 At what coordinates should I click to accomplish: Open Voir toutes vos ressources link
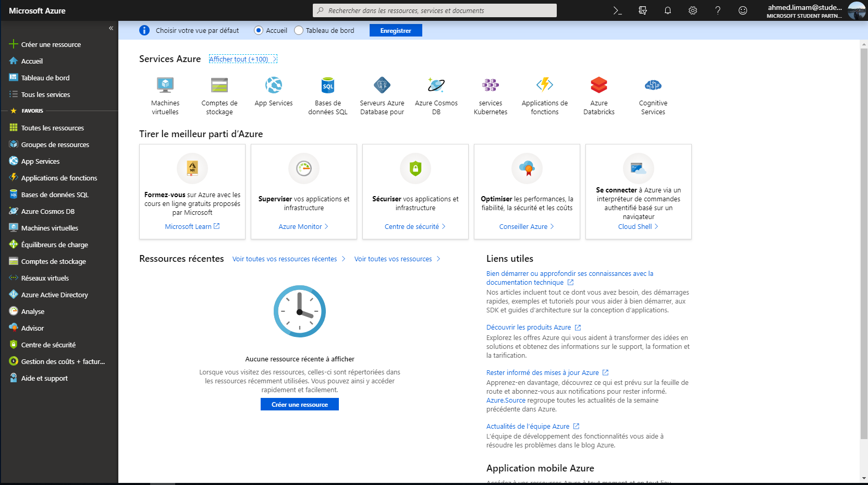tap(397, 259)
